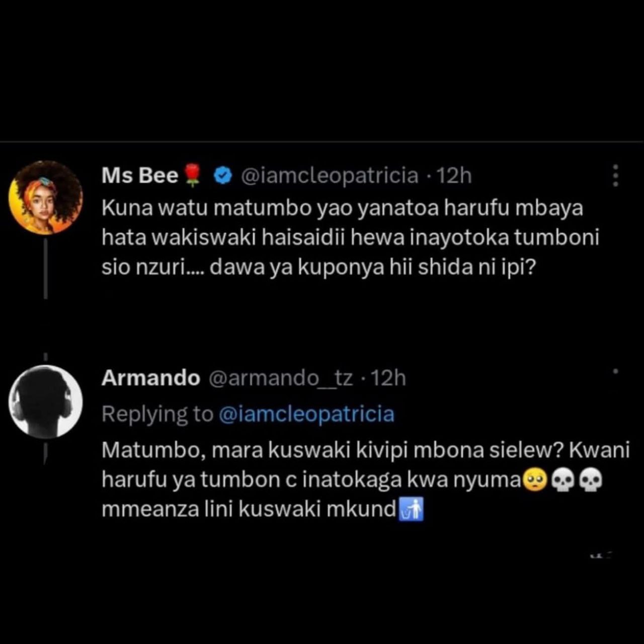Click the Armando display name
This screenshot has height=644, width=644.
click(x=151, y=378)
